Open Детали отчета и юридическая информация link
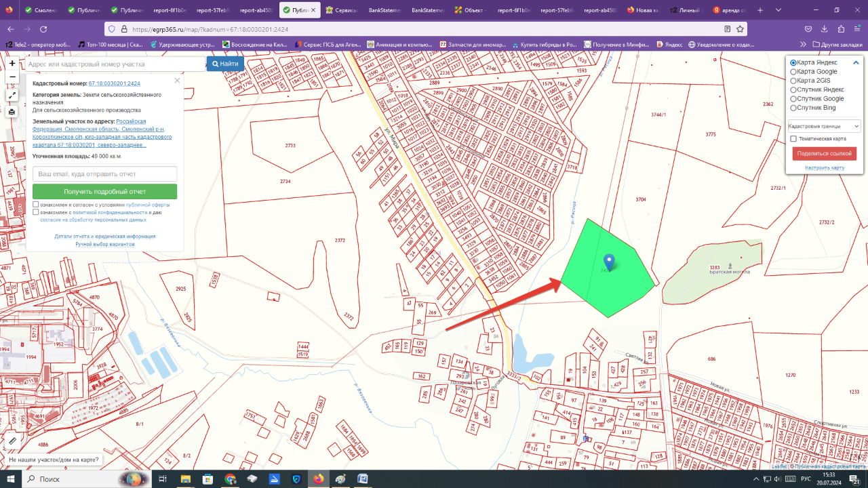 (x=105, y=237)
